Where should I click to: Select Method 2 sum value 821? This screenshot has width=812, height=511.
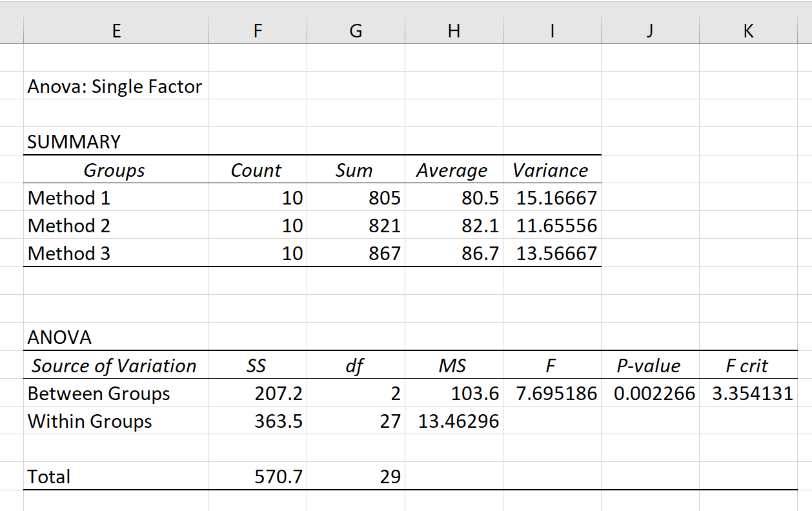(x=356, y=225)
